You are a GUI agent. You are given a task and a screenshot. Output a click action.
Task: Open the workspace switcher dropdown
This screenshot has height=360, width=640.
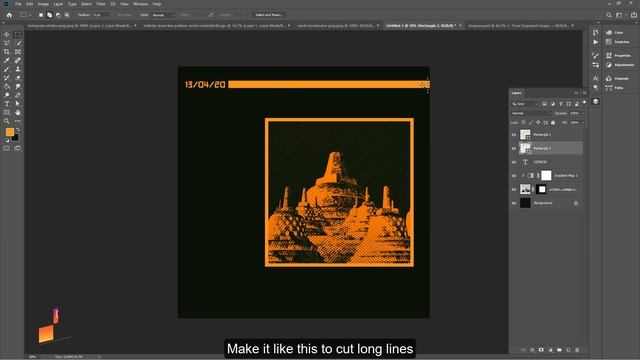(621, 15)
